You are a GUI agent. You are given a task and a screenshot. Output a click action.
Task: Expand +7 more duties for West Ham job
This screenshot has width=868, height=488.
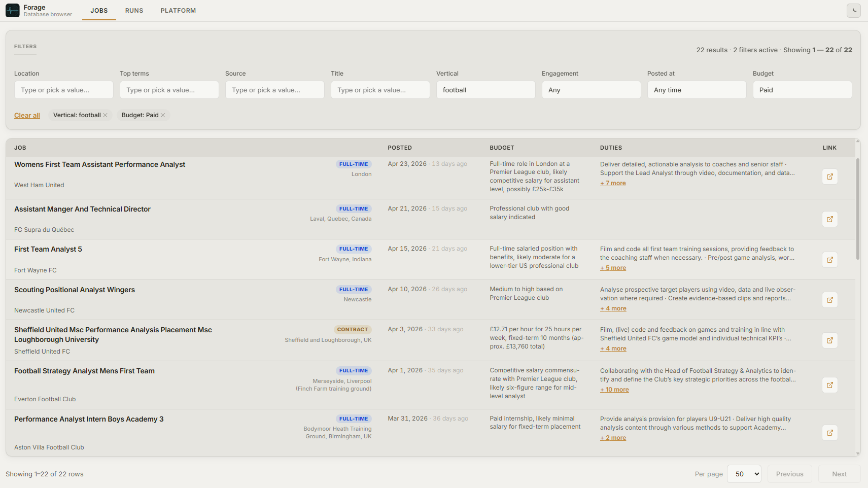(613, 183)
